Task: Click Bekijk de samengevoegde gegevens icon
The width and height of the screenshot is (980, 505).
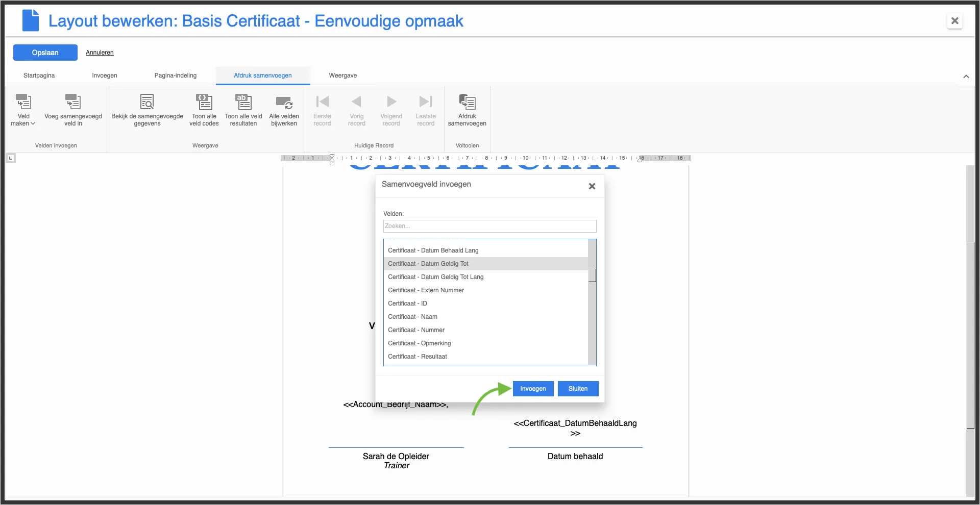Action: click(x=147, y=110)
